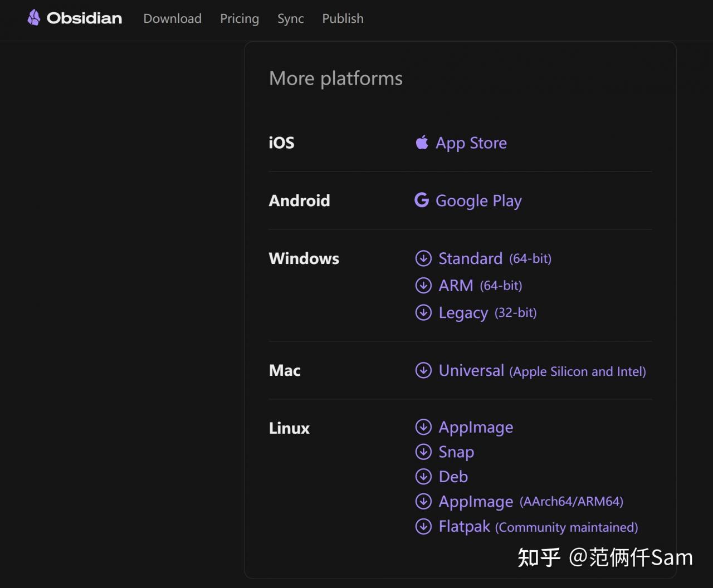Click the Google G icon

pos(422,200)
